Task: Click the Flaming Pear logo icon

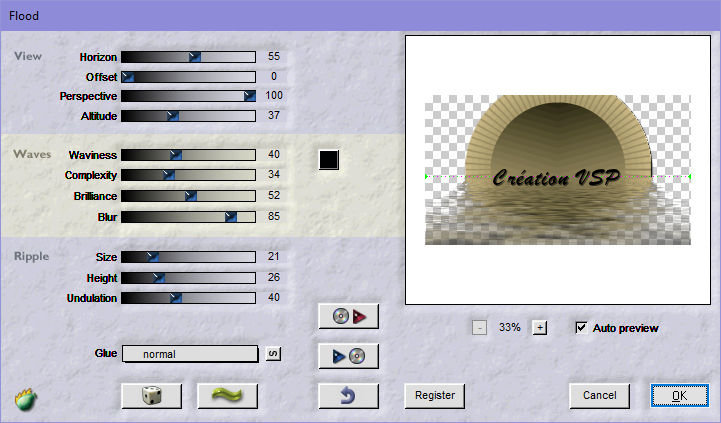Action: tap(26, 399)
